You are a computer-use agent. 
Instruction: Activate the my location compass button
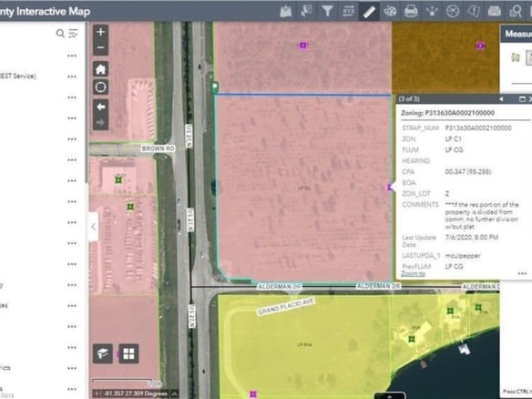click(100, 87)
